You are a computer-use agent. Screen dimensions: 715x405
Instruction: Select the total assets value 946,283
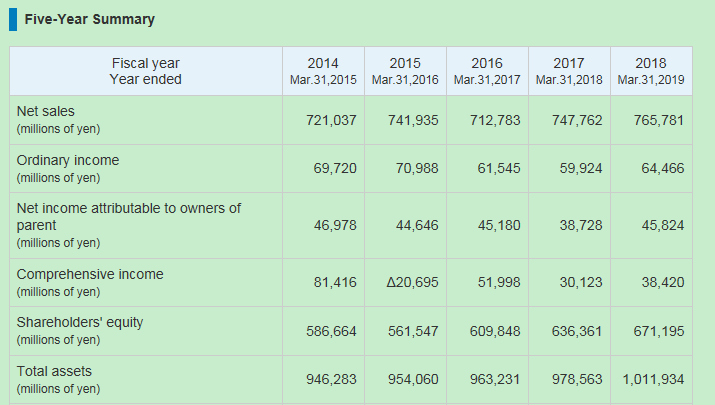click(331, 380)
